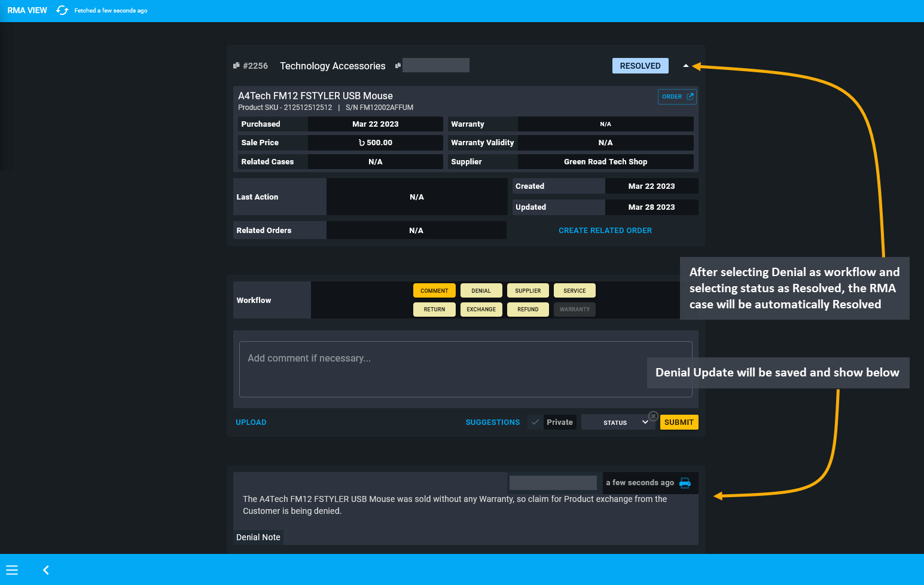Viewport: 924px width, 585px height.
Task: Collapse the RMA case header arrow
Action: (x=685, y=66)
